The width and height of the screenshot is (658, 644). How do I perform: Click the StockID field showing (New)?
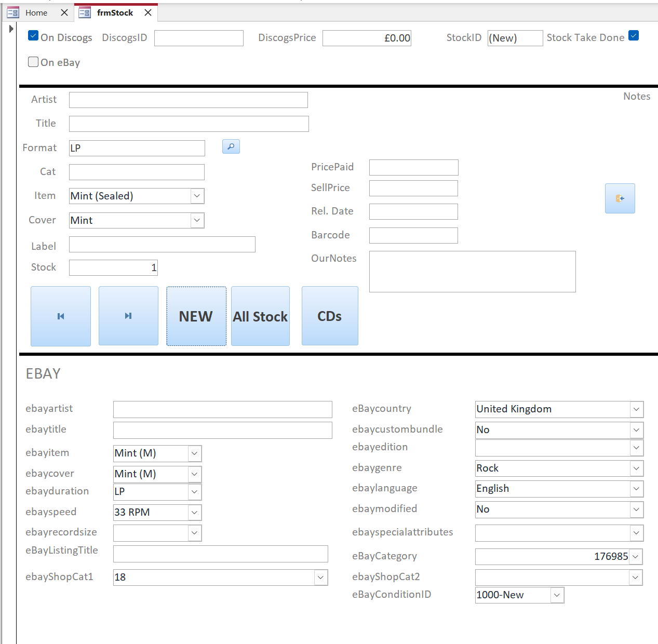[515, 38]
